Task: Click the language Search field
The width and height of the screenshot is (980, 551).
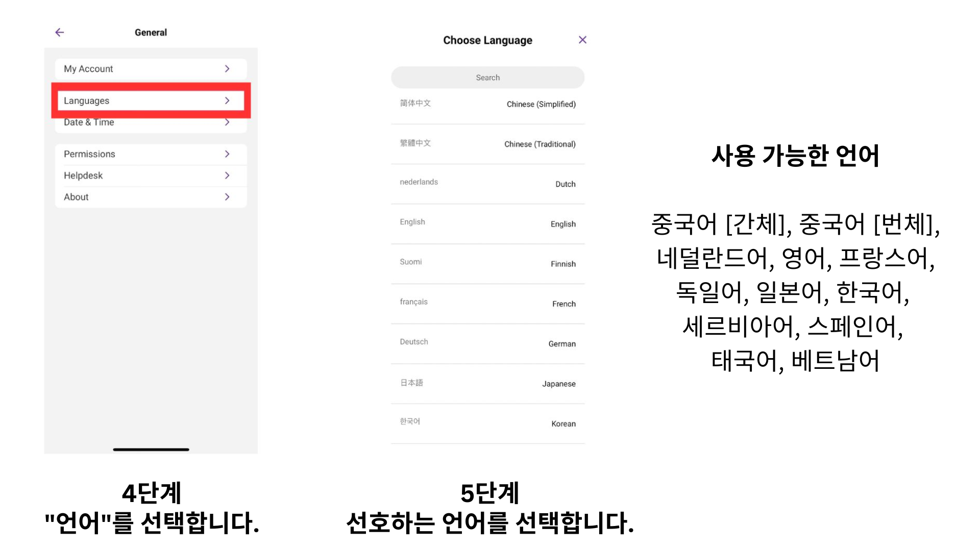Action: tap(487, 78)
